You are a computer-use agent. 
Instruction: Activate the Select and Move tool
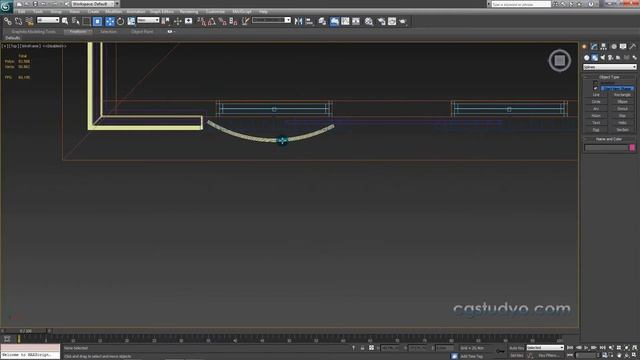coord(110,21)
